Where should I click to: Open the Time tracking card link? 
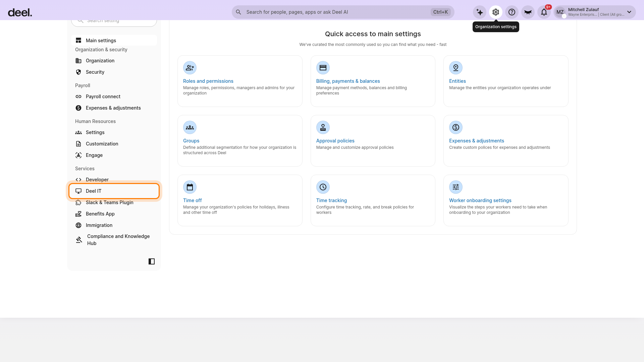pos(331,200)
